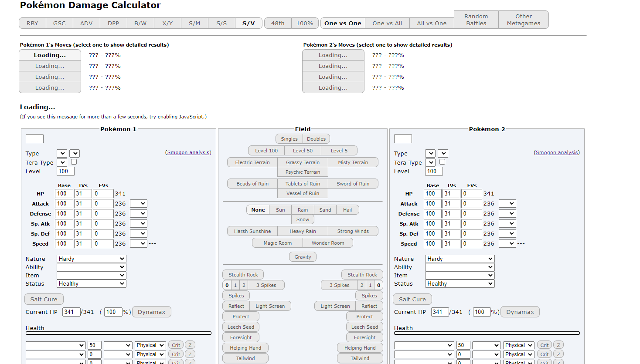Switch to the DPP generation tab
The width and height of the screenshot is (640, 364).
pos(113,23)
